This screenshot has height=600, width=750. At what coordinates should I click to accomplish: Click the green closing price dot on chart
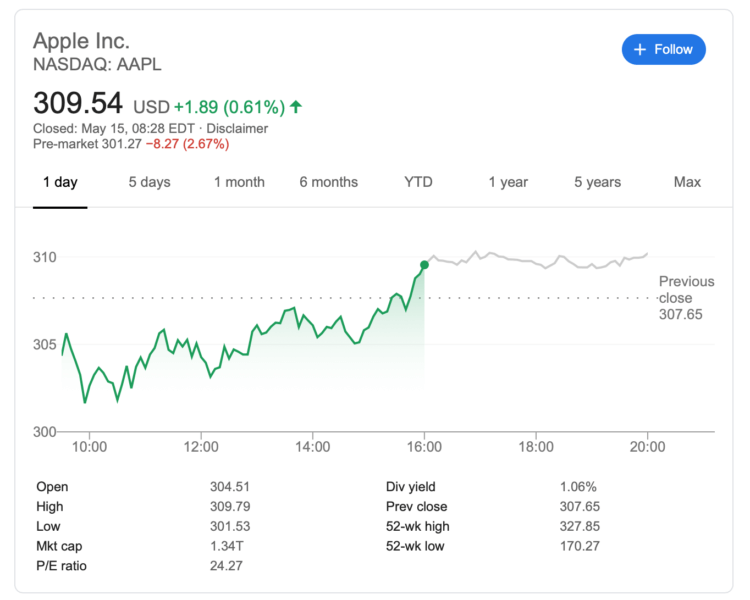[x=424, y=265]
